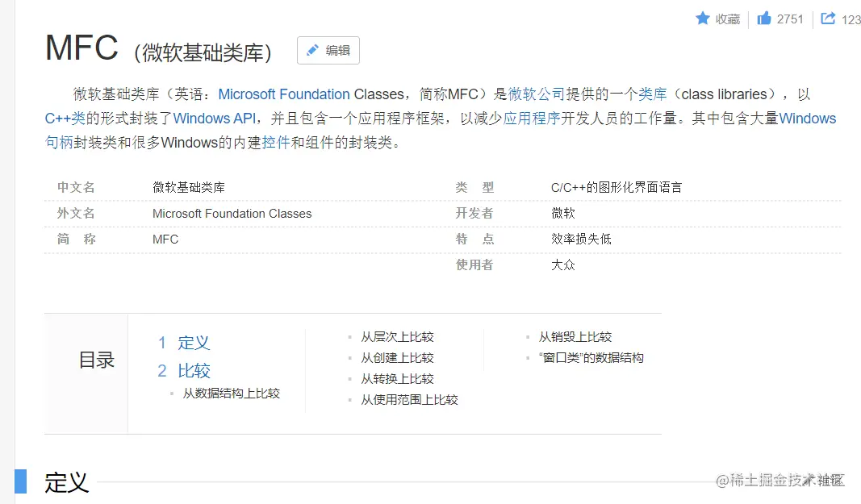Image resolution: width=861 pixels, height=504 pixels.
Task: Click the 开发者 field label
Action: coord(474,213)
